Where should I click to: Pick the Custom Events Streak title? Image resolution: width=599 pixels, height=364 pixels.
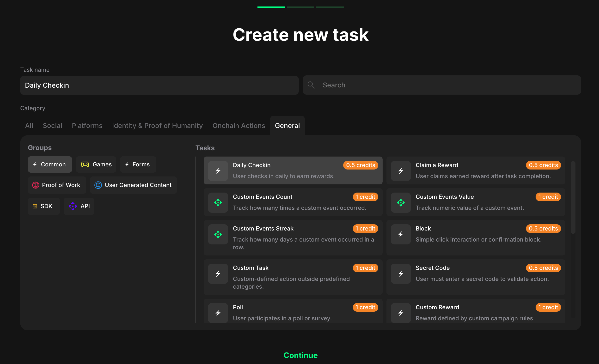(263, 228)
